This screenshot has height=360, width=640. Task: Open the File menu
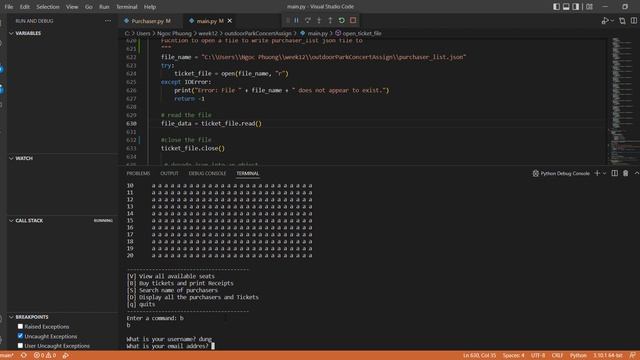[x=9, y=7]
